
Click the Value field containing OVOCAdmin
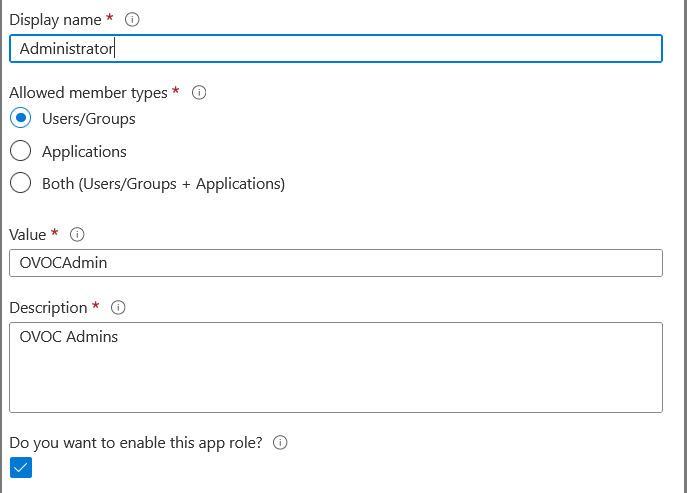tap(335, 263)
